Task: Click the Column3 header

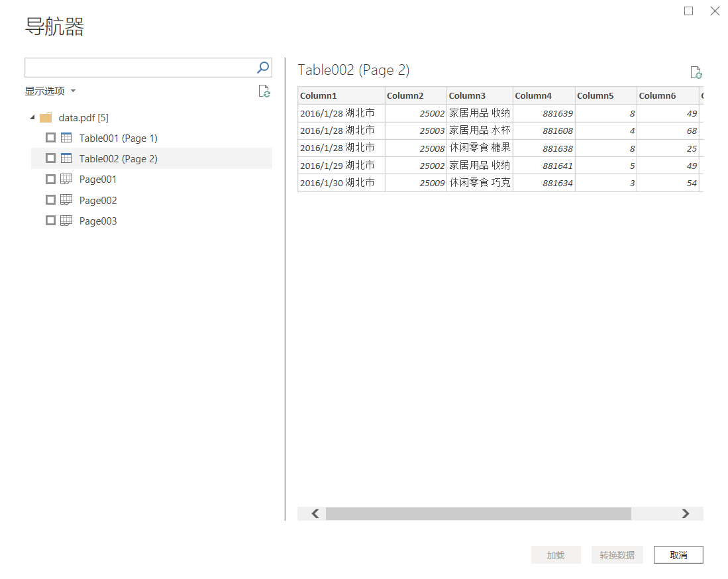Action: (x=480, y=95)
